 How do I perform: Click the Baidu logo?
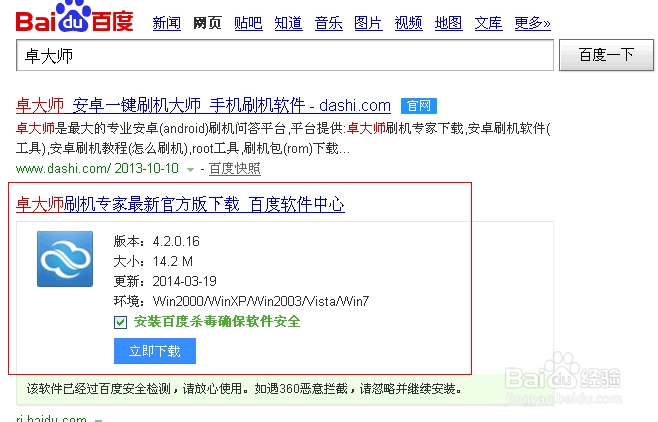(x=74, y=17)
